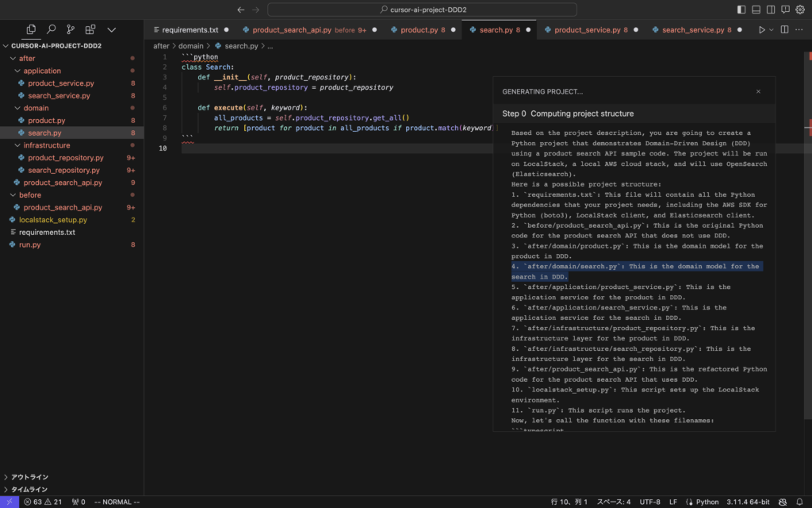Toggle the primary sidebar layout button
Screen dimensions: 812x508
point(741,10)
